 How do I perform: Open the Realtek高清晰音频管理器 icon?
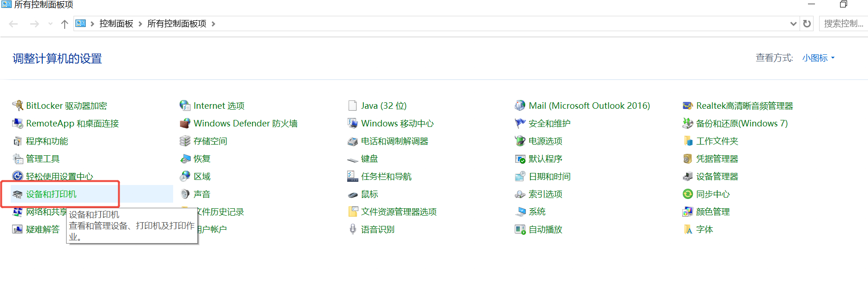pyautogui.click(x=688, y=106)
